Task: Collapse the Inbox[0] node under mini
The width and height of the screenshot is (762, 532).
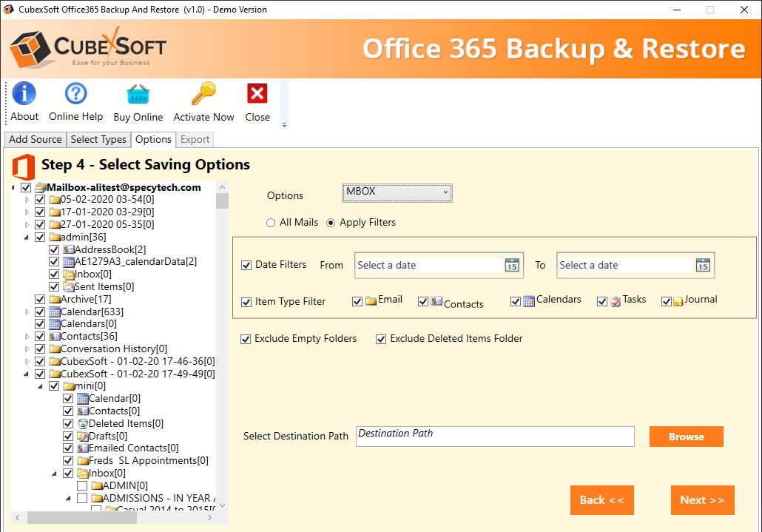Action: [x=55, y=474]
